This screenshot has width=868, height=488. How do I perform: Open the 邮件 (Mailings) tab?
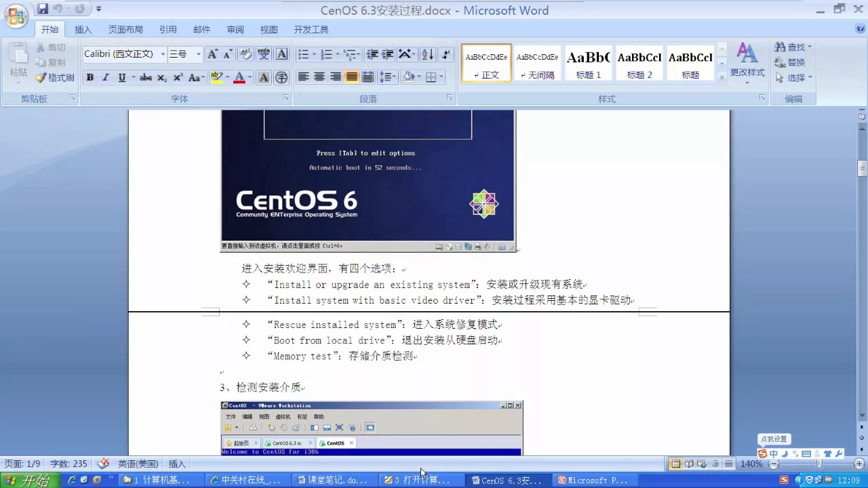(201, 30)
